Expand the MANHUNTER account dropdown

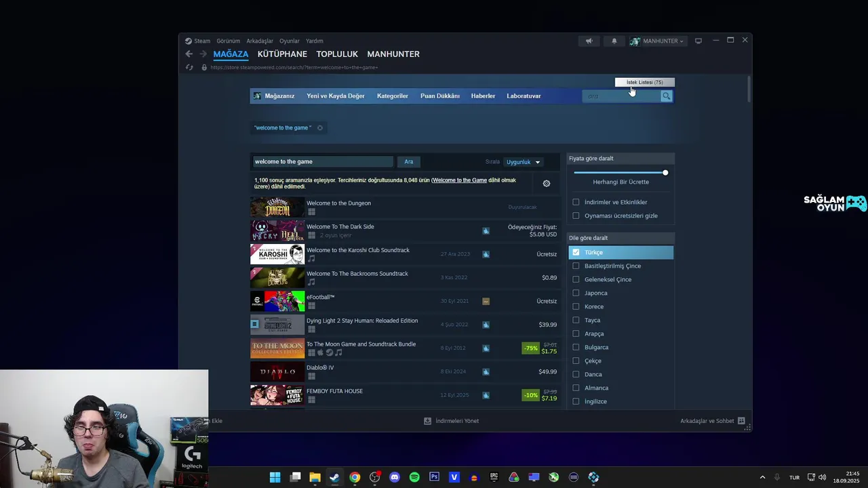click(657, 41)
